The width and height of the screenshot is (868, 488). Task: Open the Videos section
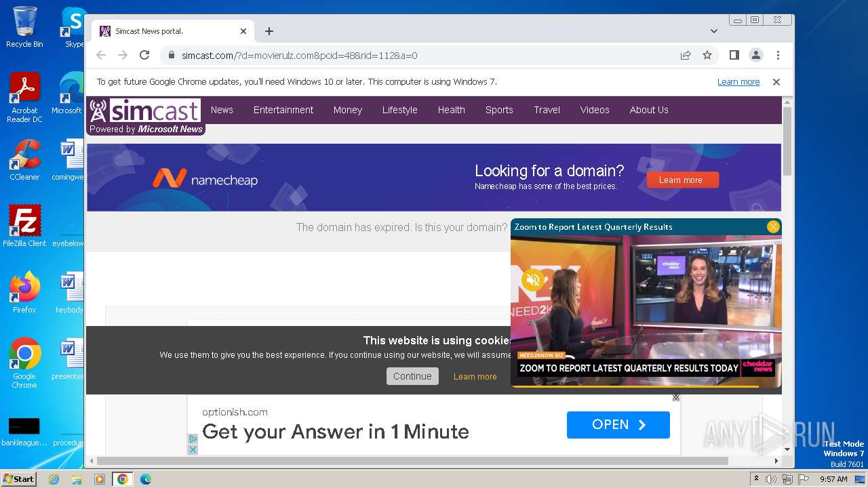coord(595,110)
